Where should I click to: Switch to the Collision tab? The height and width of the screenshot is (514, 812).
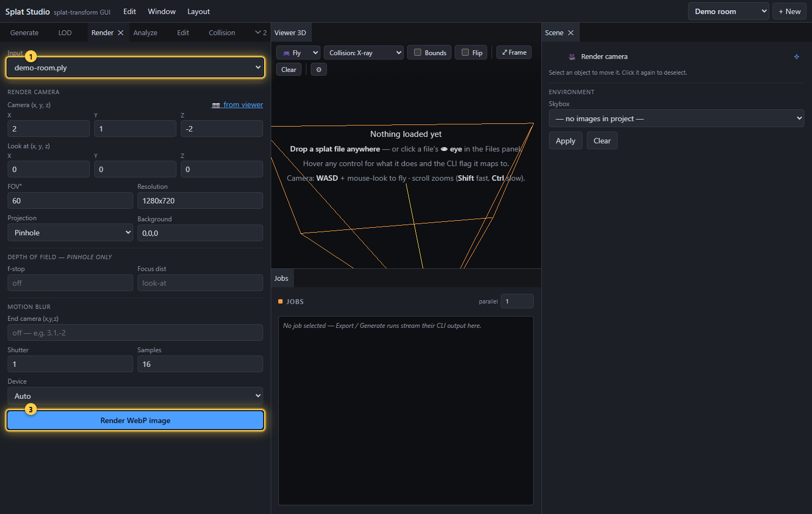click(222, 33)
